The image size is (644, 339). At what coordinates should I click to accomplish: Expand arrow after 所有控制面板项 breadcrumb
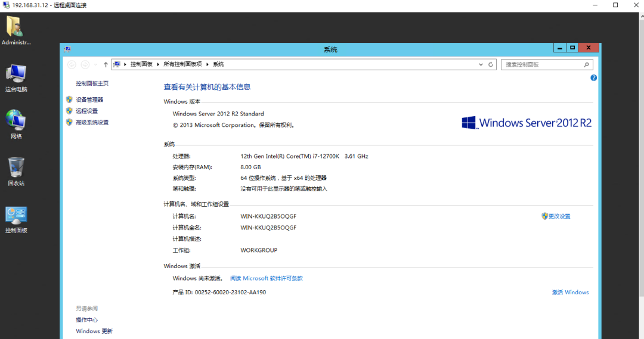point(208,64)
